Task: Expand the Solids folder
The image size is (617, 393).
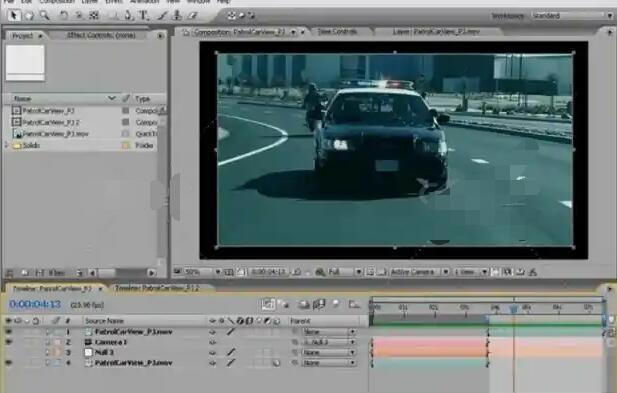Action: pos(6,145)
